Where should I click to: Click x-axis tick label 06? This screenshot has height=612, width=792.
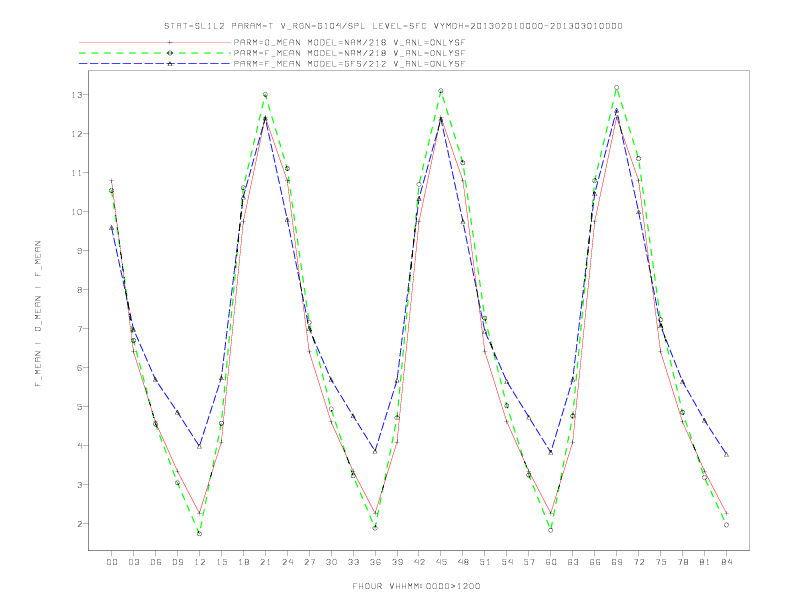pos(156,562)
